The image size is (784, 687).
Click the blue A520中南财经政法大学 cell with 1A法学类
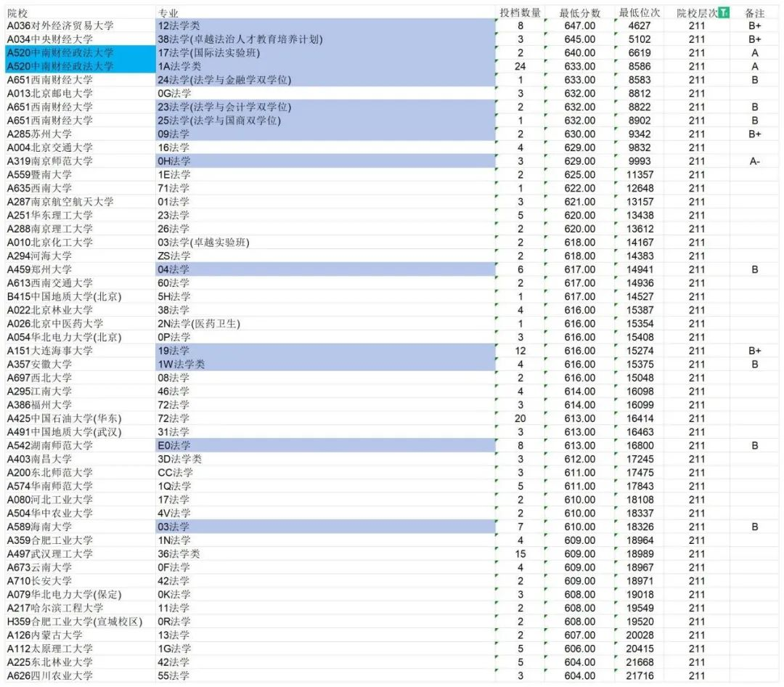(x=80, y=67)
